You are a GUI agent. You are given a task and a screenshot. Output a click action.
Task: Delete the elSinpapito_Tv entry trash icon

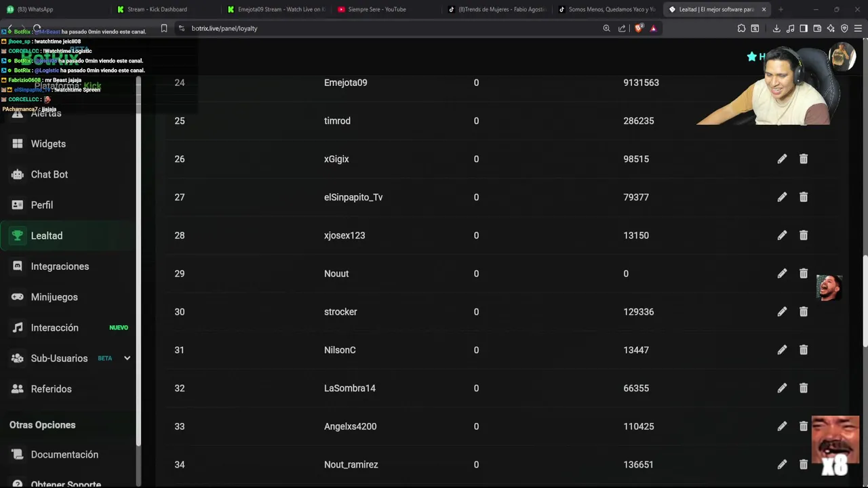tap(804, 197)
